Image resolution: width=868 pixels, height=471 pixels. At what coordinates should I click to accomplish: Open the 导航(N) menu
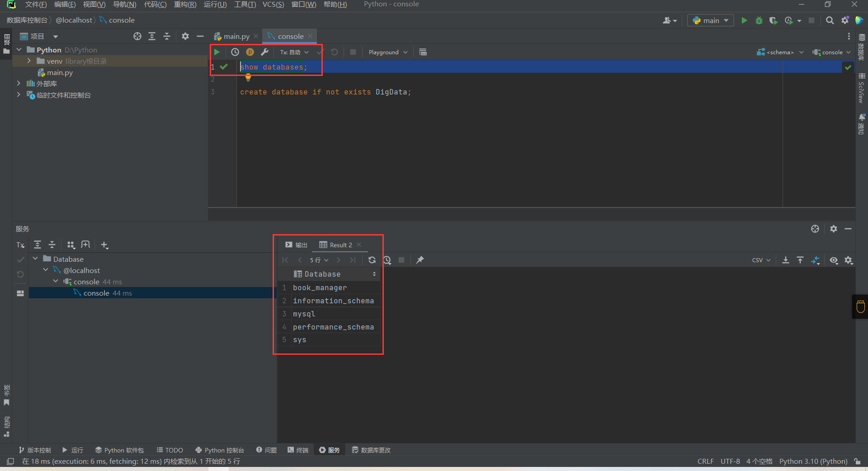coord(124,5)
